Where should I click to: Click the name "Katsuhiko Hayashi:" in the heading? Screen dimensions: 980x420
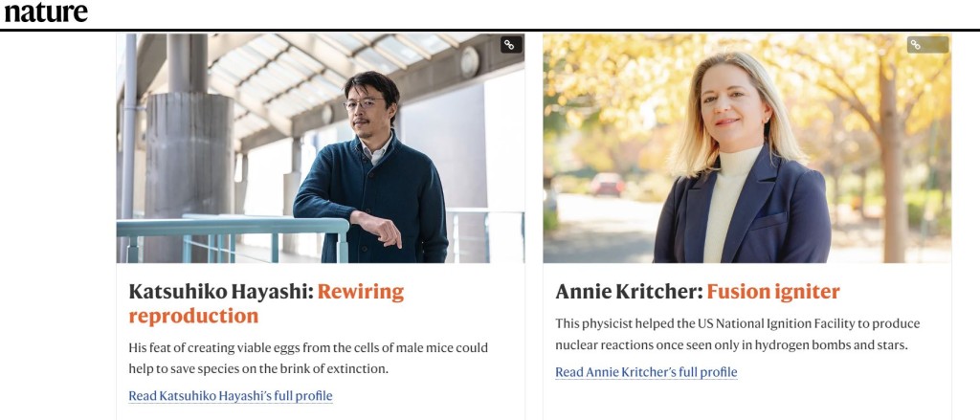(220, 292)
